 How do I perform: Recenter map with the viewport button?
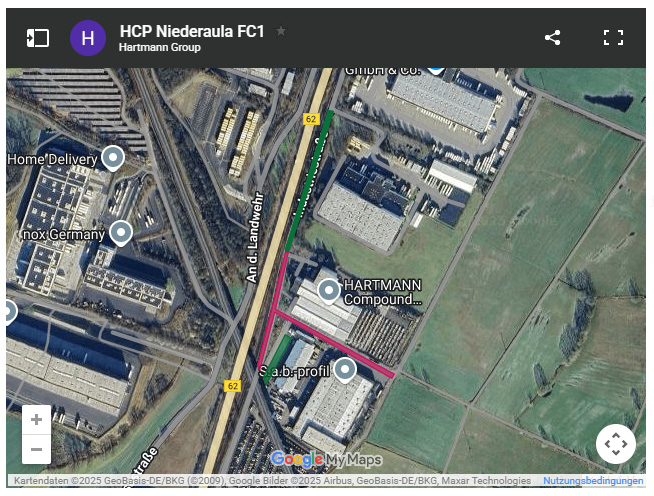[x=616, y=444]
